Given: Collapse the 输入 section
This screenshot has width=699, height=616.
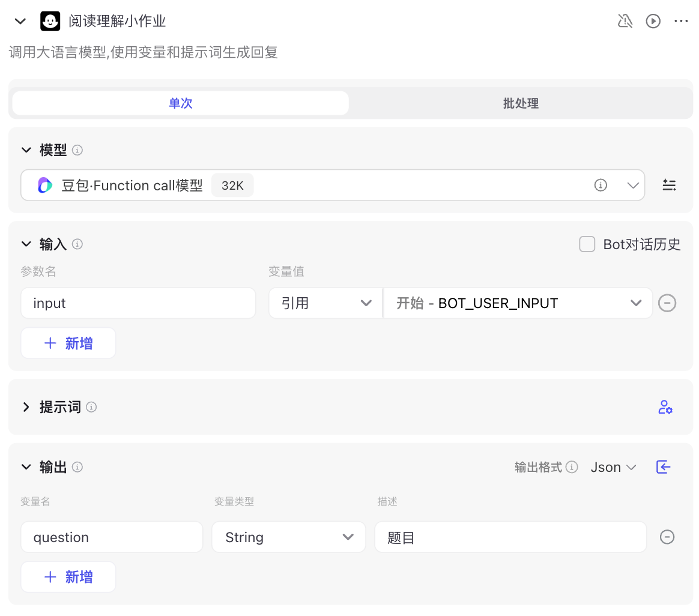Looking at the screenshot, I should [26, 244].
